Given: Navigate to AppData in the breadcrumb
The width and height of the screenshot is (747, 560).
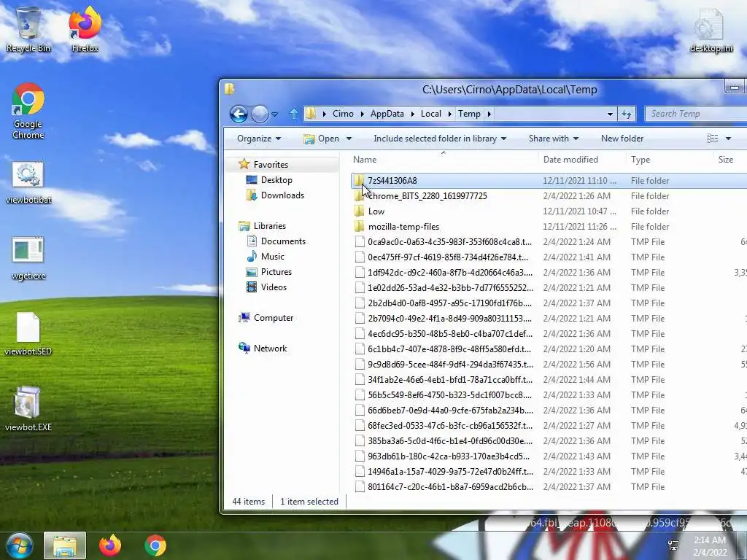Looking at the screenshot, I should [x=387, y=114].
